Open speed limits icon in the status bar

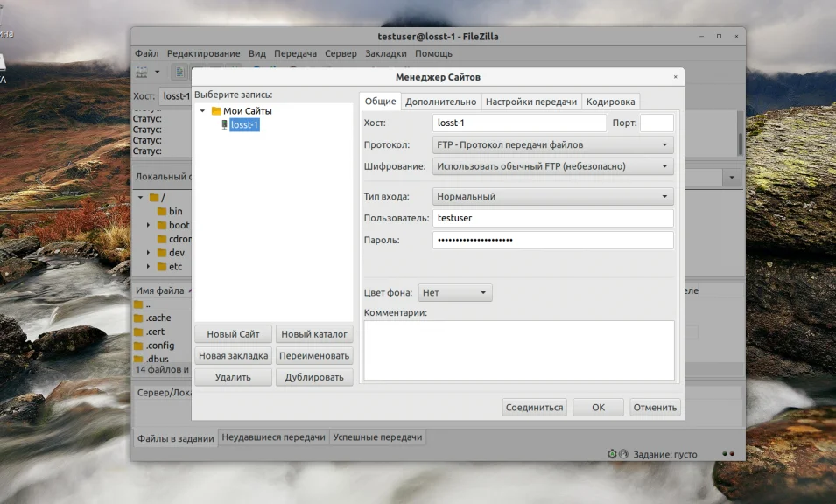coord(623,454)
